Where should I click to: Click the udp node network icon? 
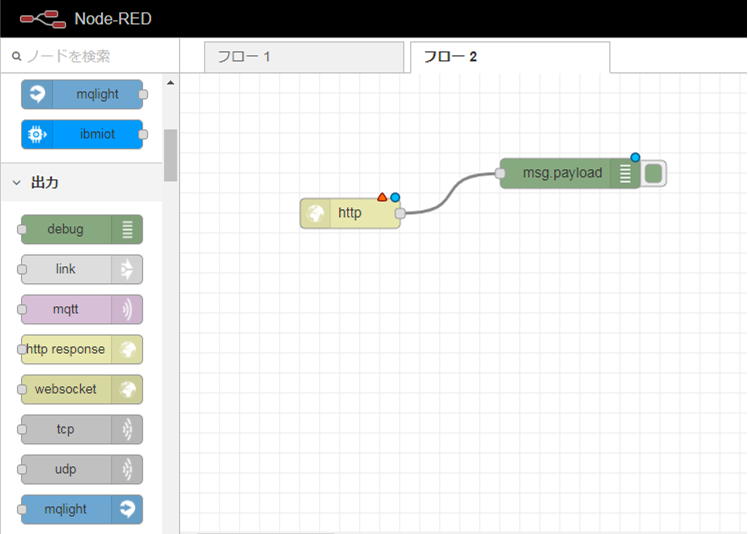tap(127, 470)
